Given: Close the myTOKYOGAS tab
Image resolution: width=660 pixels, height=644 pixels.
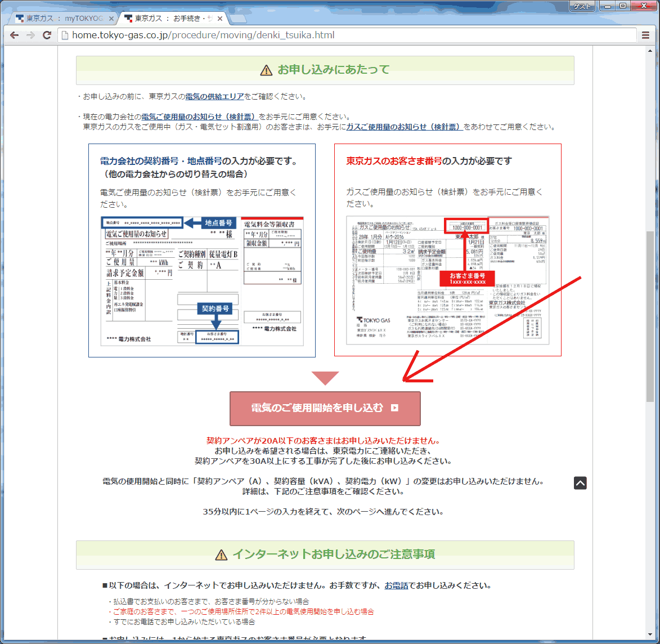Looking at the screenshot, I should [x=111, y=19].
